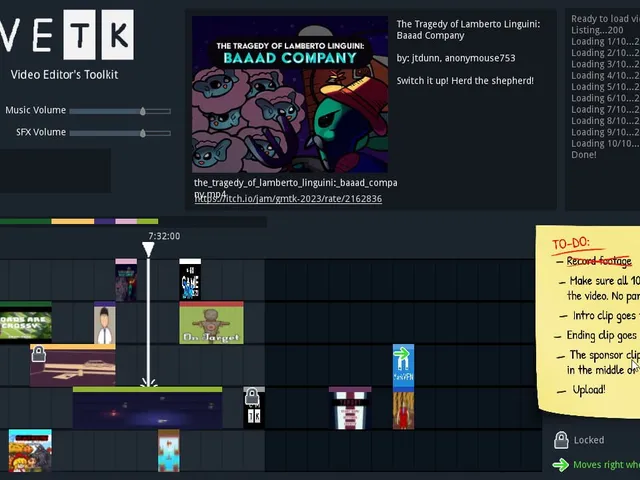The image size is (640, 480).
Task: Click the Locked legend lock icon
Action: point(561,440)
